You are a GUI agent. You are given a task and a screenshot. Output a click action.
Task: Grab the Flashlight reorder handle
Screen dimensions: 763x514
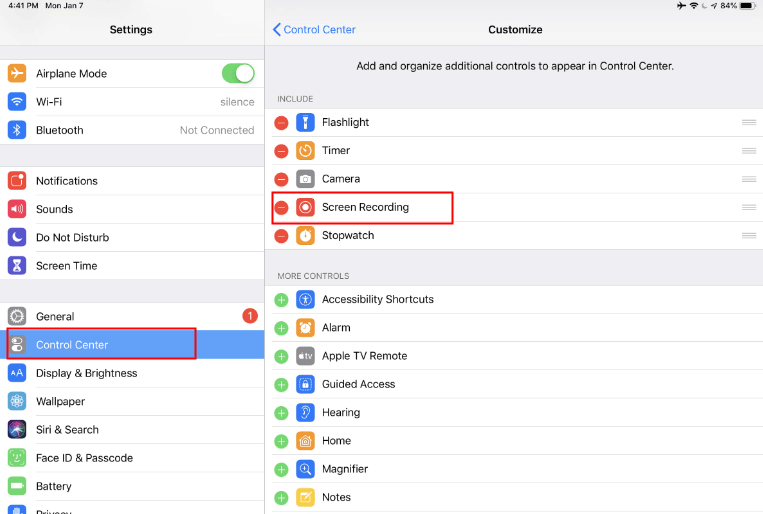coord(749,122)
